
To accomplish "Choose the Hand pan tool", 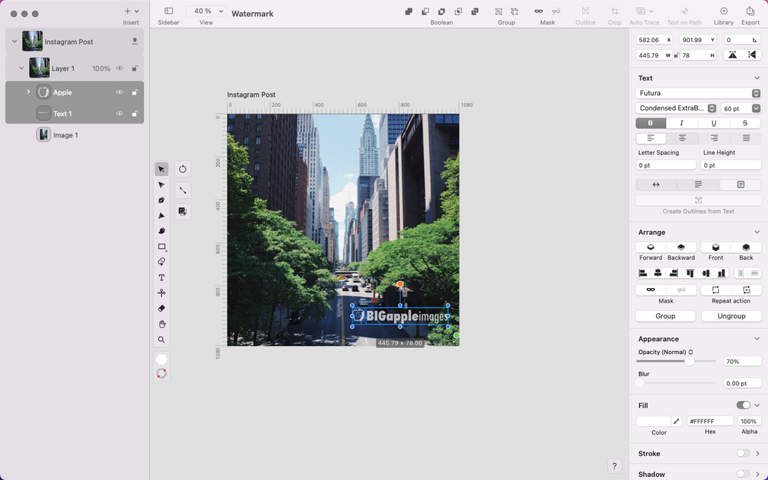I will [161, 324].
